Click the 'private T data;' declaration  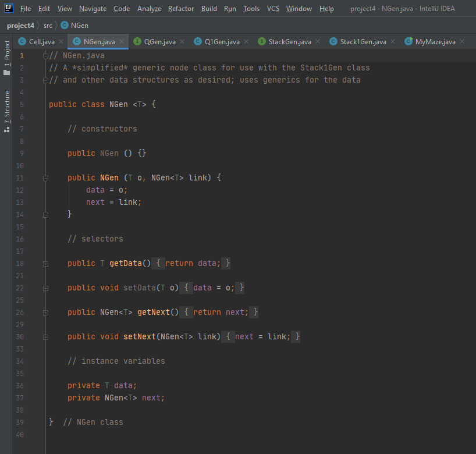pos(102,386)
